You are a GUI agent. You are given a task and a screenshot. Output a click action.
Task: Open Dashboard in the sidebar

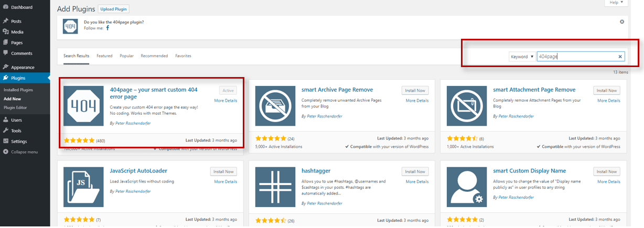(x=22, y=7)
